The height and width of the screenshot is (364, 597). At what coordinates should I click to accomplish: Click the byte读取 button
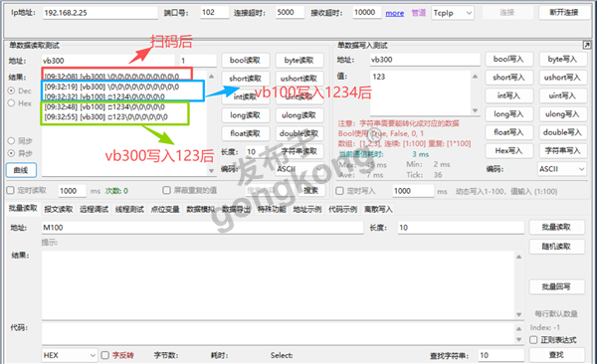[299, 60]
